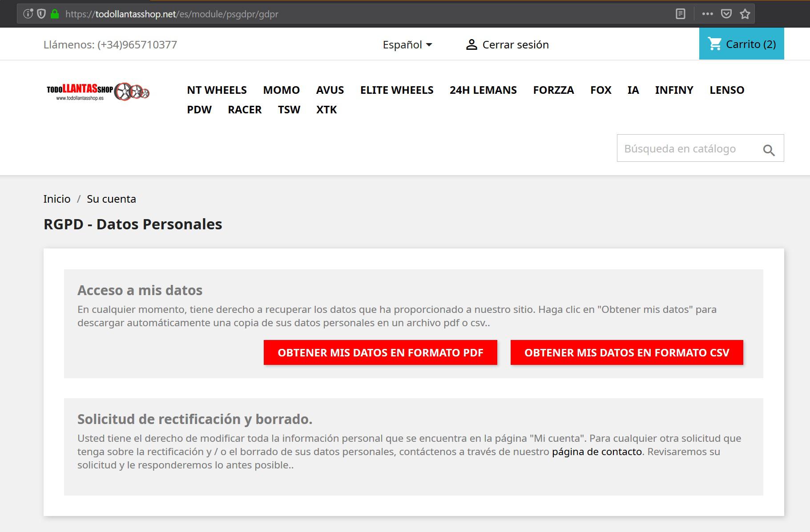Save page to Pocket icon
The width and height of the screenshot is (810, 532).
coord(726,14)
